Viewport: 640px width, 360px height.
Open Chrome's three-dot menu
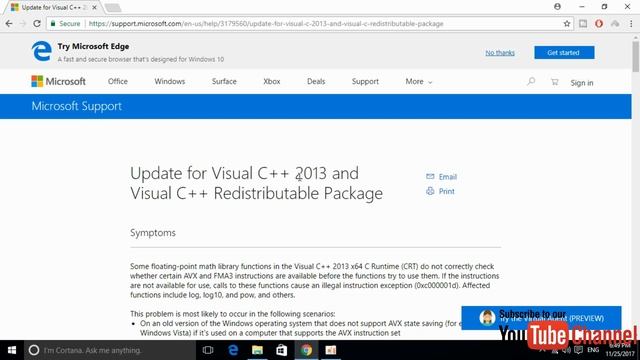coord(631,24)
